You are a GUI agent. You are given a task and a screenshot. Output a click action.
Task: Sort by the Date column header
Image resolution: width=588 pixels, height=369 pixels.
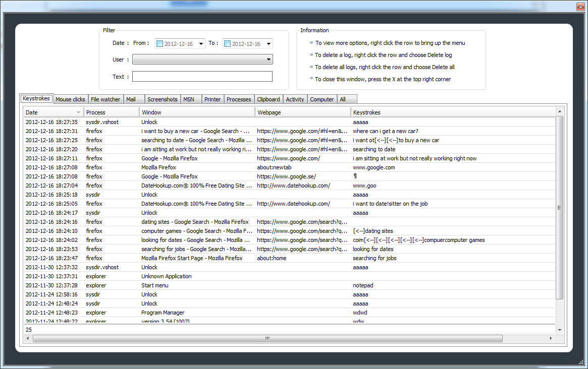54,112
